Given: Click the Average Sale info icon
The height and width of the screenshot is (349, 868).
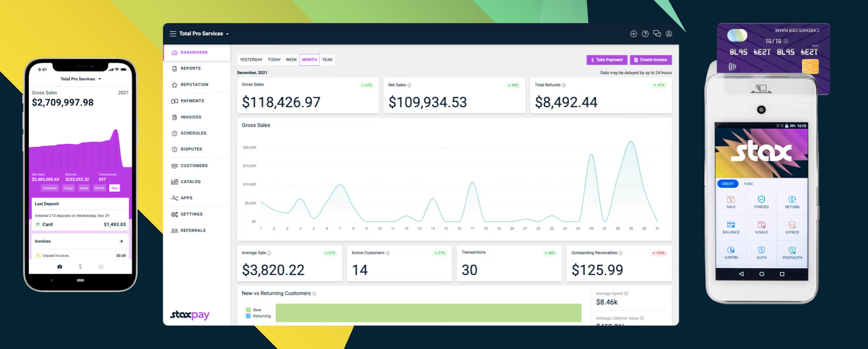Looking at the screenshot, I should [x=269, y=253].
